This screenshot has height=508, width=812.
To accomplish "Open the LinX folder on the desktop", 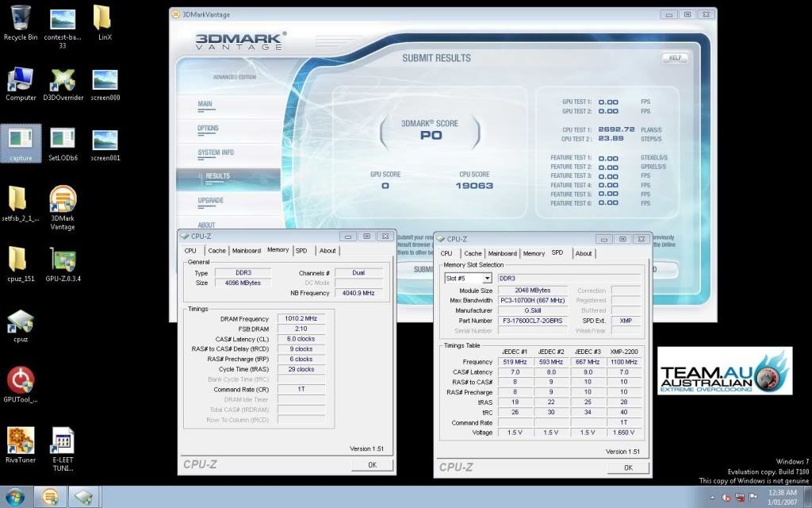I will 104,23.
